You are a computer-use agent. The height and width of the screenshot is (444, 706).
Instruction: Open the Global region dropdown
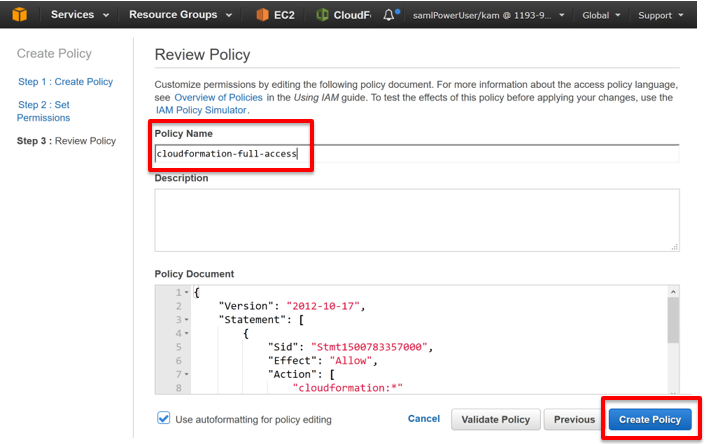tap(601, 15)
